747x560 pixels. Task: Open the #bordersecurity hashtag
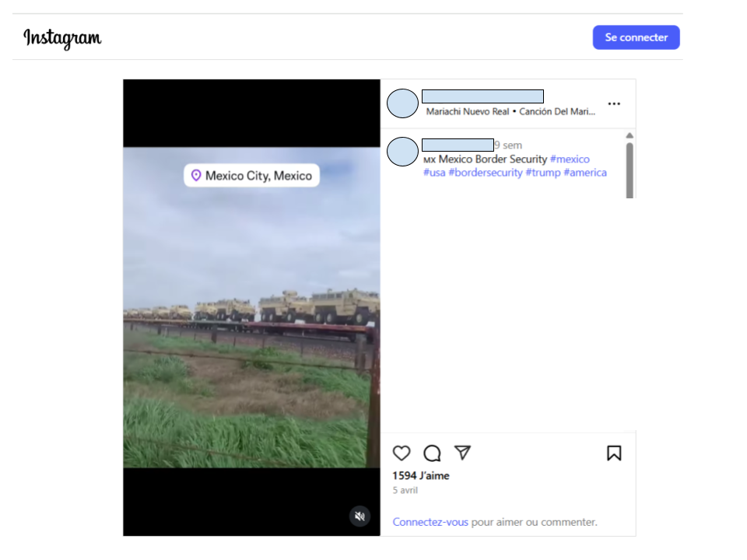coord(485,173)
